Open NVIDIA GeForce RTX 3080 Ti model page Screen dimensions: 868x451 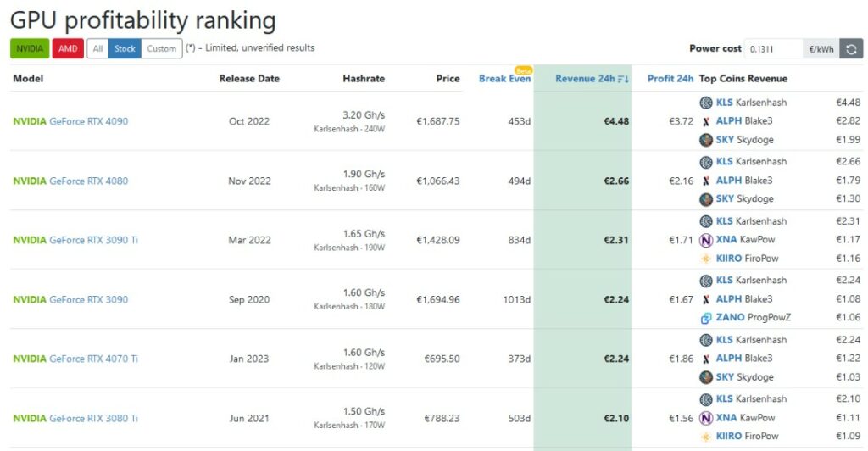(x=75, y=418)
